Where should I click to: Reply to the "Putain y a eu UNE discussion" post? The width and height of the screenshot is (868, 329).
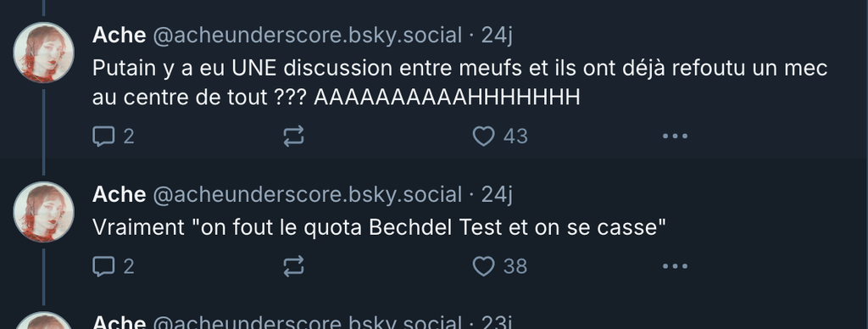pos(103,136)
